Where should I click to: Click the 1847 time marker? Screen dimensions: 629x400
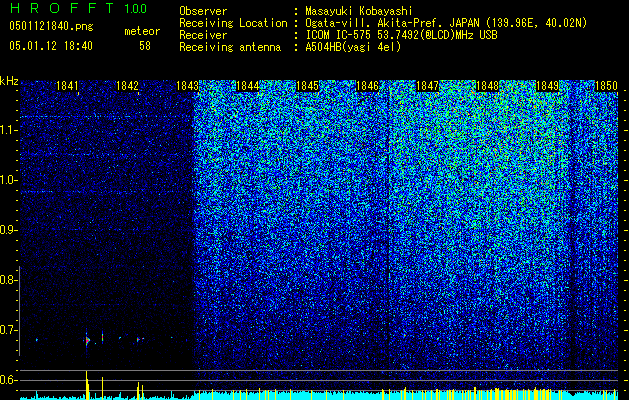point(428,85)
